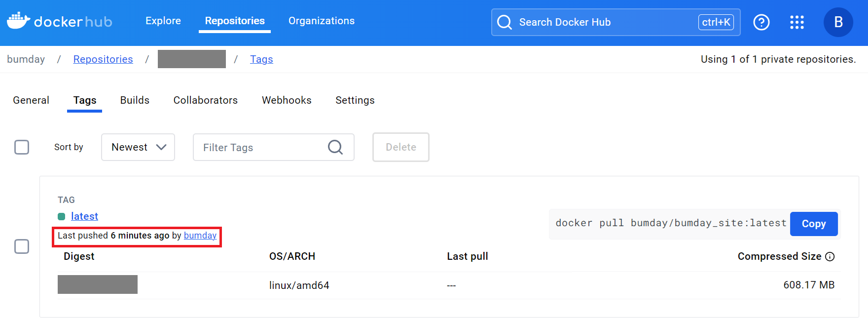The height and width of the screenshot is (322, 868).
Task: Open the bumday user link
Action: [x=200, y=236]
